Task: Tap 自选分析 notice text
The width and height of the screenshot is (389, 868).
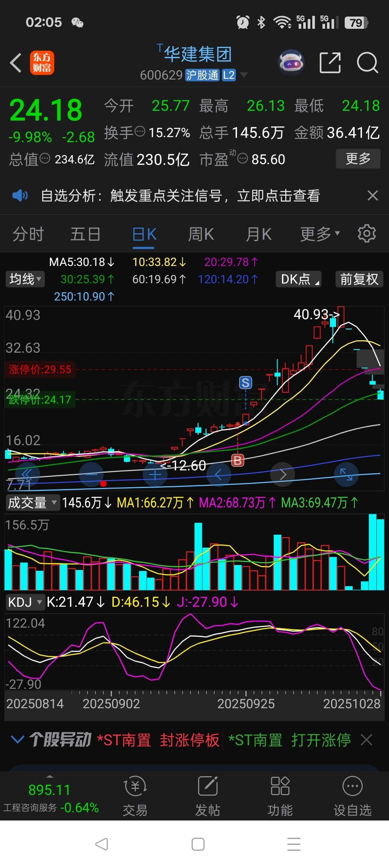Action: click(x=180, y=196)
